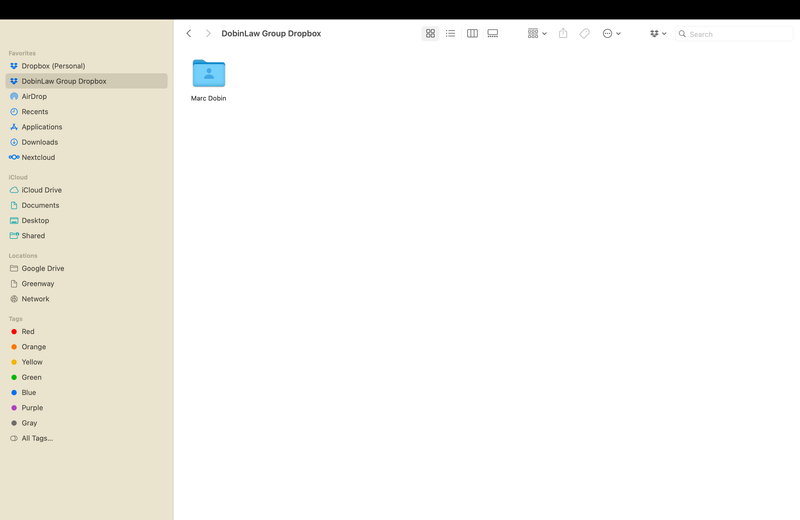The width and height of the screenshot is (800, 520).
Task: Open Downloads from the sidebar
Action: [87, 142]
